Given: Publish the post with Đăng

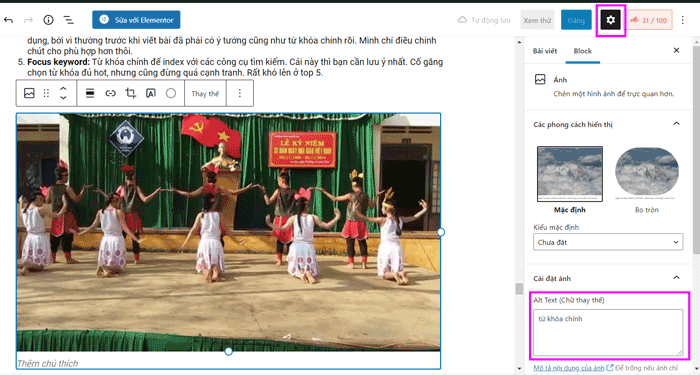Looking at the screenshot, I should click(576, 21).
